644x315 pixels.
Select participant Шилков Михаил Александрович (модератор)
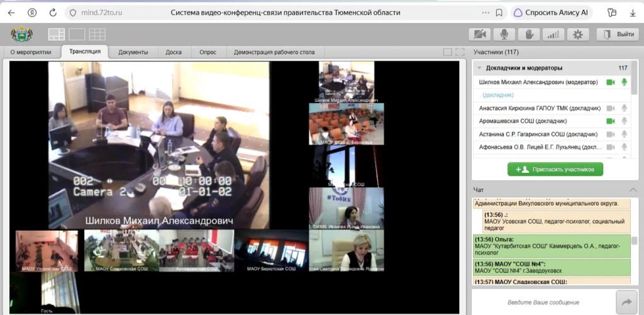click(x=552, y=82)
